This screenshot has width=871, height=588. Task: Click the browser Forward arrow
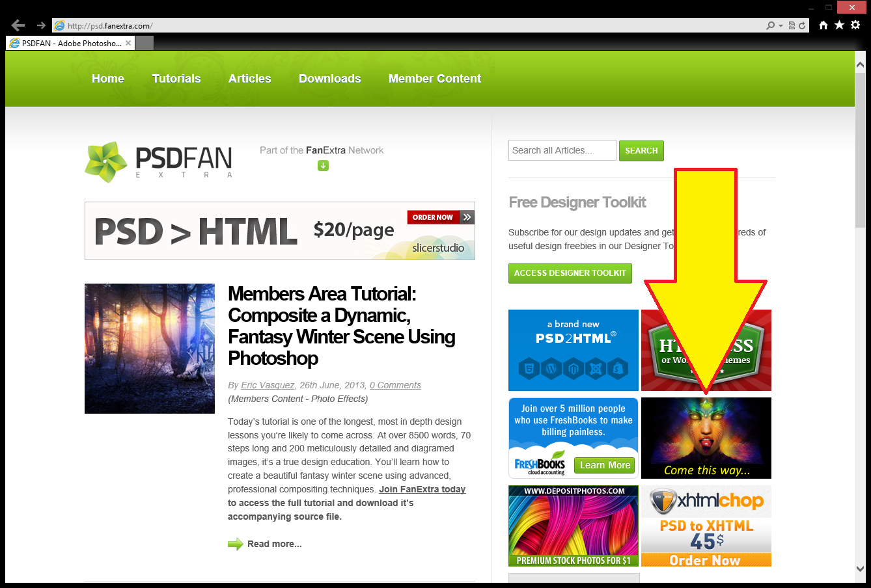(x=41, y=25)
